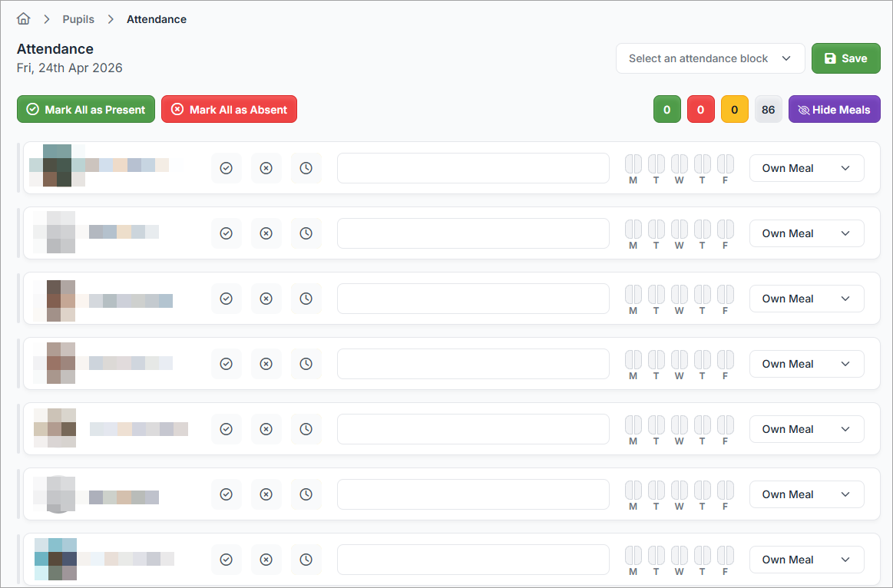Click the notes input field in fifth row
The width and height of the screenshot is (893, 588).
coord(473,429)
